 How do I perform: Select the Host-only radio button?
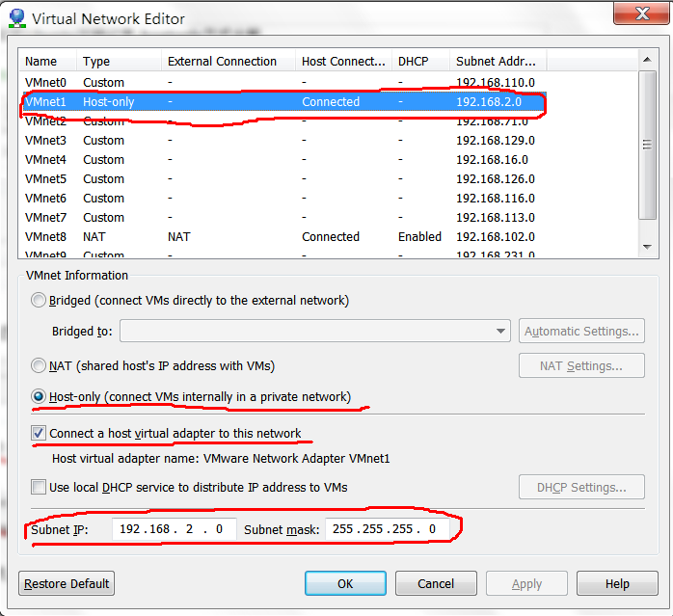point(39,396)
